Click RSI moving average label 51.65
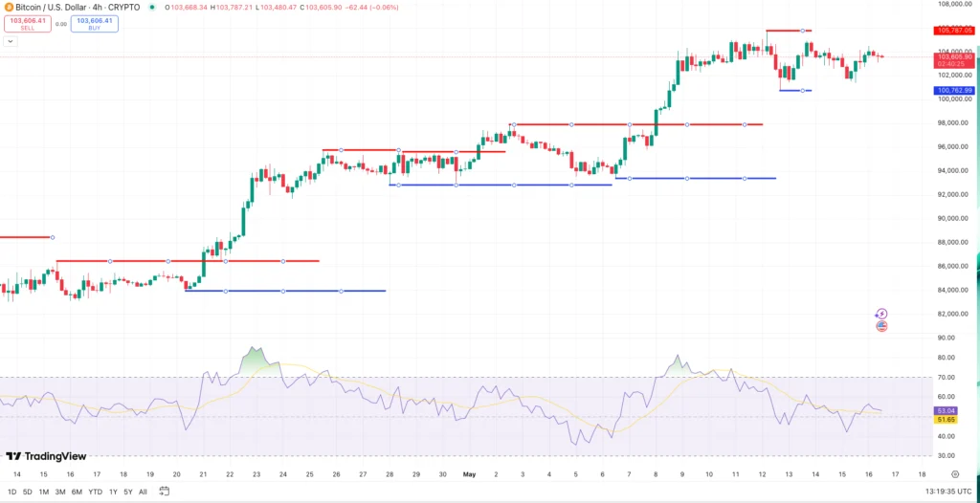This screenshot has height=503, width=980. 947,419
